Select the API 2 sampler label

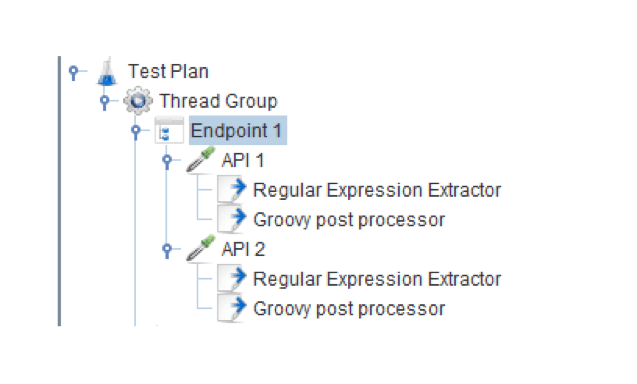pos(243,249)
